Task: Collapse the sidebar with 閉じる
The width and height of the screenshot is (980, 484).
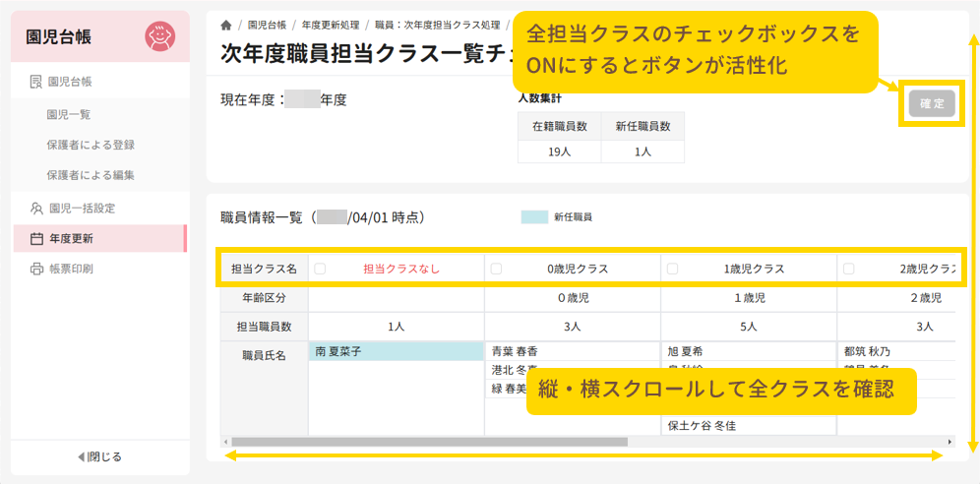Action: point(99,456)
